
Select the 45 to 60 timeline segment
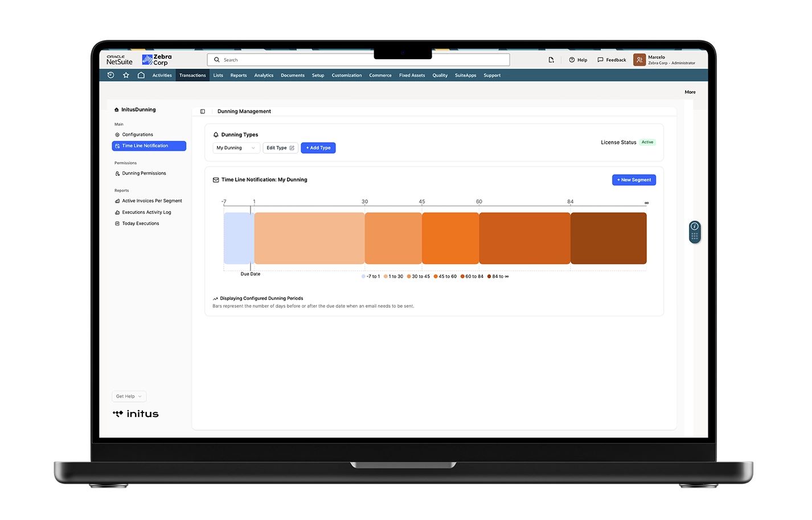coord(450,238)
